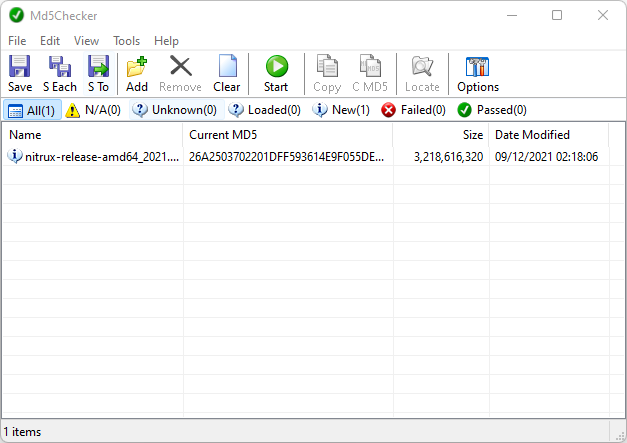Filter by Loaded(0) status
The height and width of the screenshot is (443, 627).
click(265, 110)
